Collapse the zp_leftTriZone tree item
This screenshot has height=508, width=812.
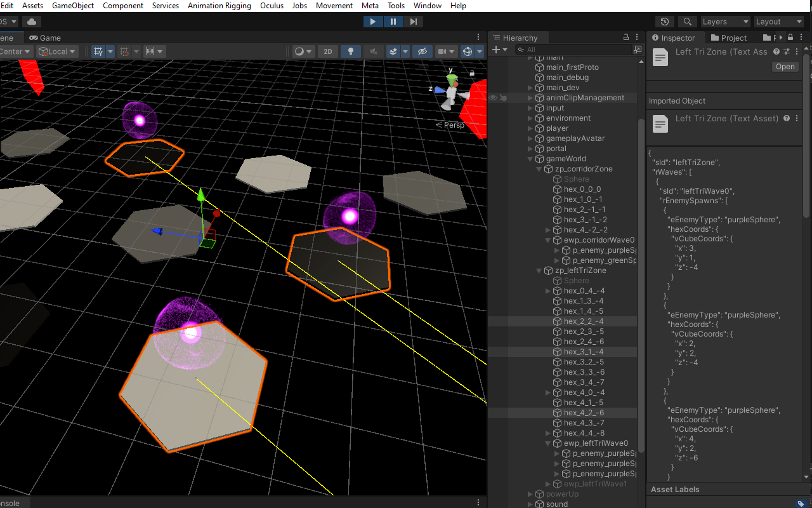(x=540, y=271)
